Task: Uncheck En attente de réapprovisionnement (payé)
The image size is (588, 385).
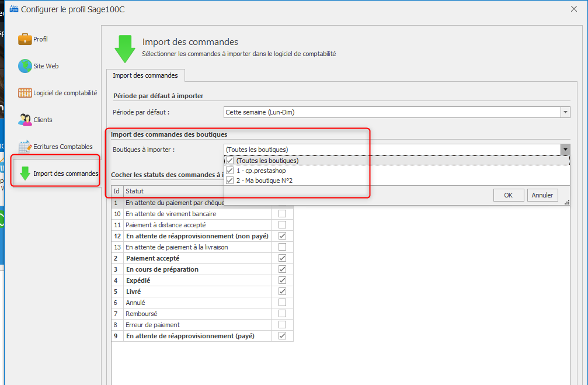Action: coord(283,336)
